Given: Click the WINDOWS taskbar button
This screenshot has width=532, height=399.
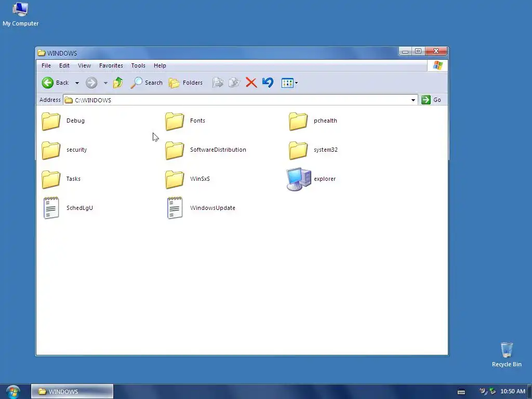Looking at the screenshot, I should pyautogui.click(x=72, y=392).
